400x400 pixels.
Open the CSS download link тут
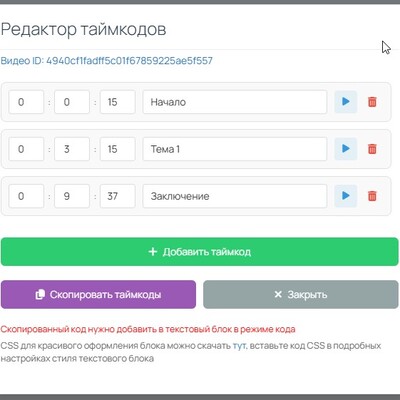(x=239, y=346)
